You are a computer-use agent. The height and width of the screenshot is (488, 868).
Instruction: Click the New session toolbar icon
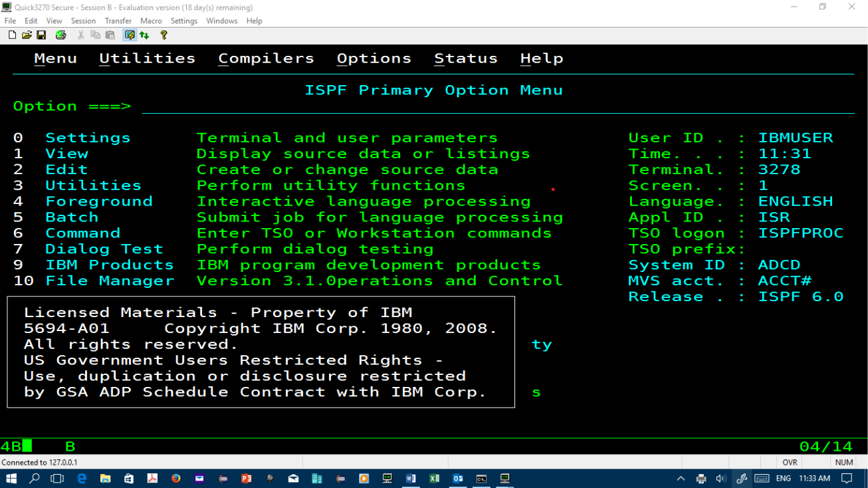(x=12, y=35)
